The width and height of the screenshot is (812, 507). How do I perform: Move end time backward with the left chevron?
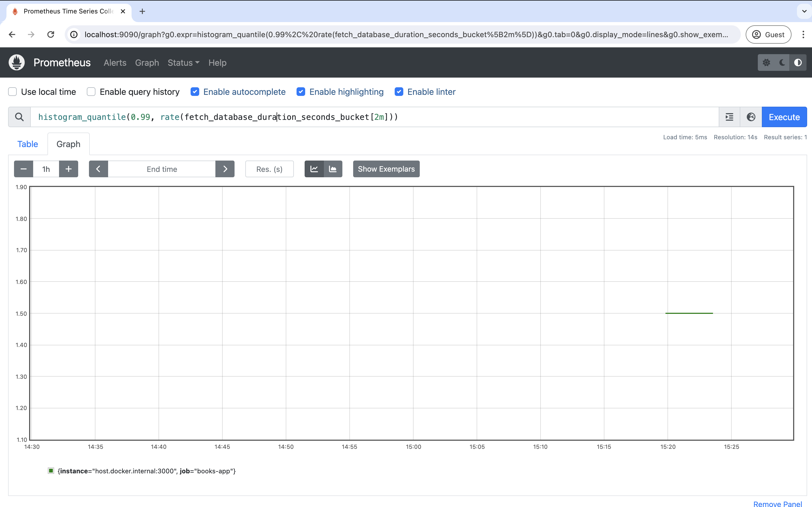98,169
